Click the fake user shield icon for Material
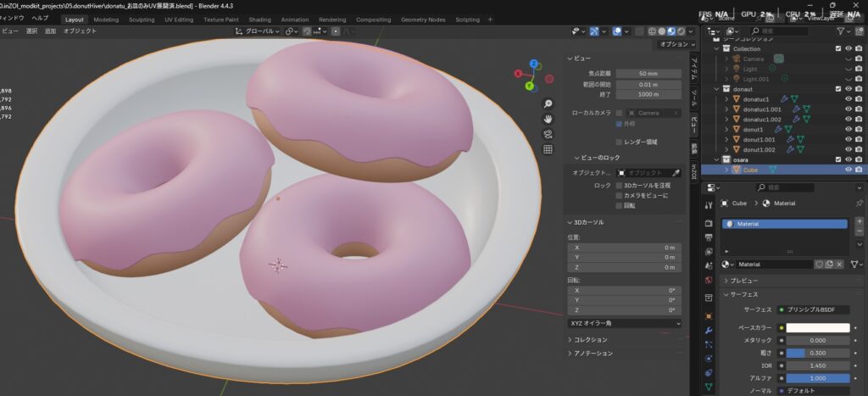The height and width of the screenshot is (396, 868). (820, 265)
